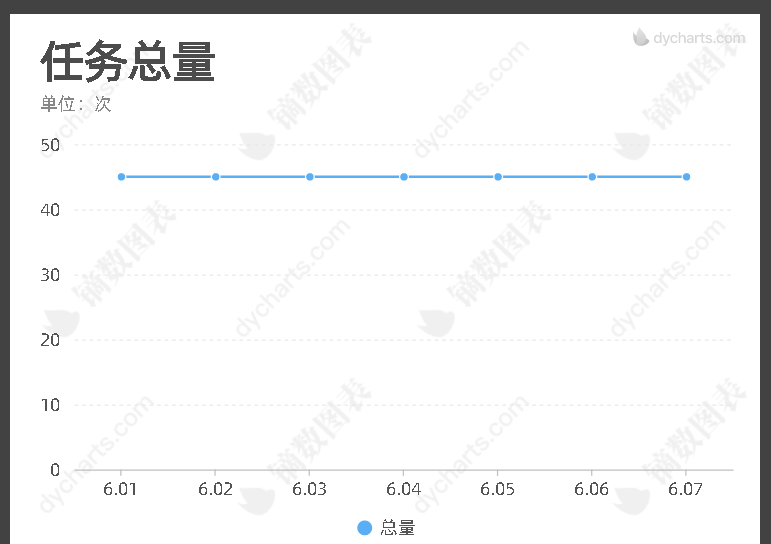Image resolution: width=771 pixels, height=544 pixels.
Task: Click the chart title 任务总量
Action: [128, 62]
